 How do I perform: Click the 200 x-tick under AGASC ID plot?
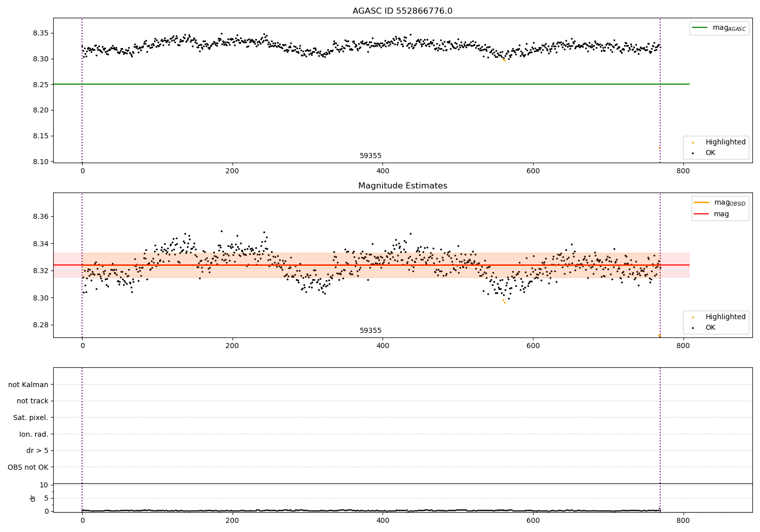coord(232,171)
